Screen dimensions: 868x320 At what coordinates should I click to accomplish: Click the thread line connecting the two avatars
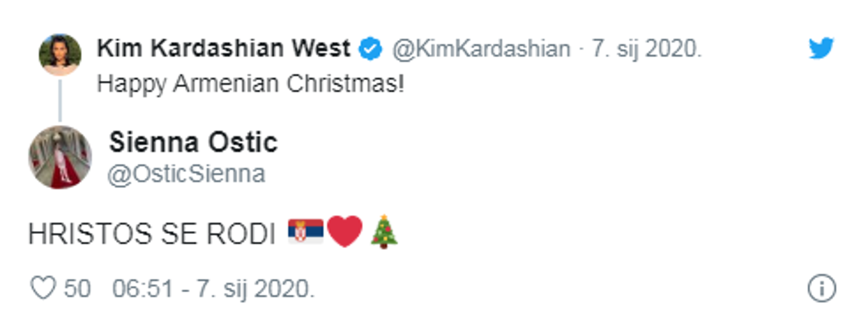pyautogui.click(x=60, y=100)
